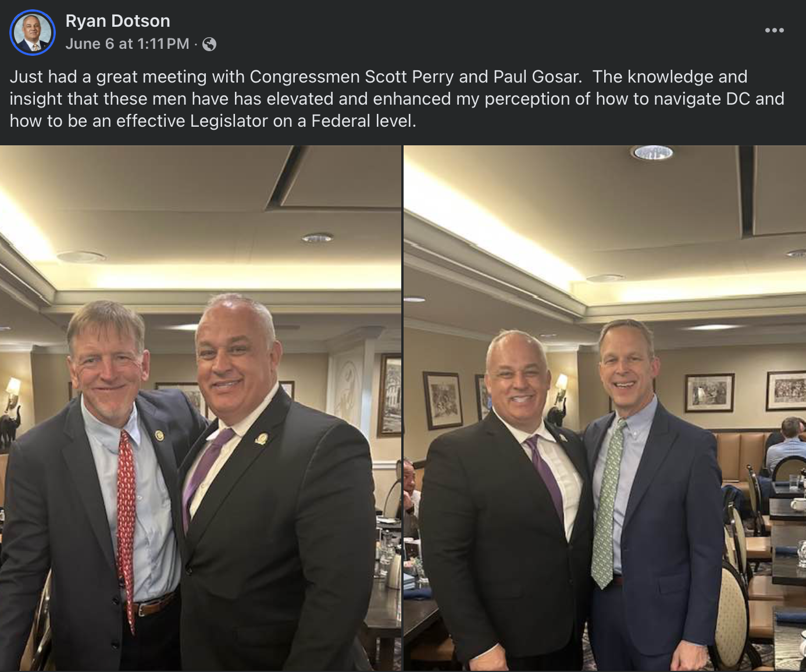
Task: Click the blue story ring around avatar
Action: pyautogui.click(x=33, y=33)
